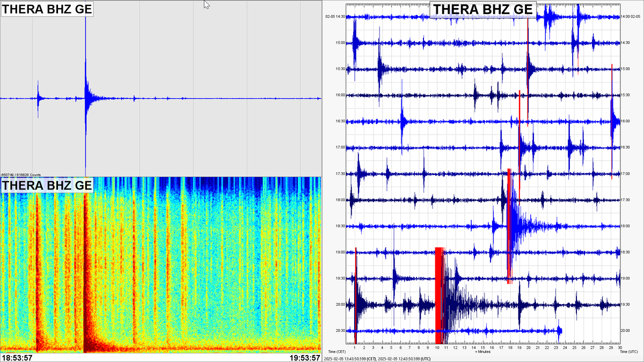Image resolution: width=644 pixels, height=362 pixels.
Task: Select the 02-05 14:30 CET row label
Action: point(335,17)
